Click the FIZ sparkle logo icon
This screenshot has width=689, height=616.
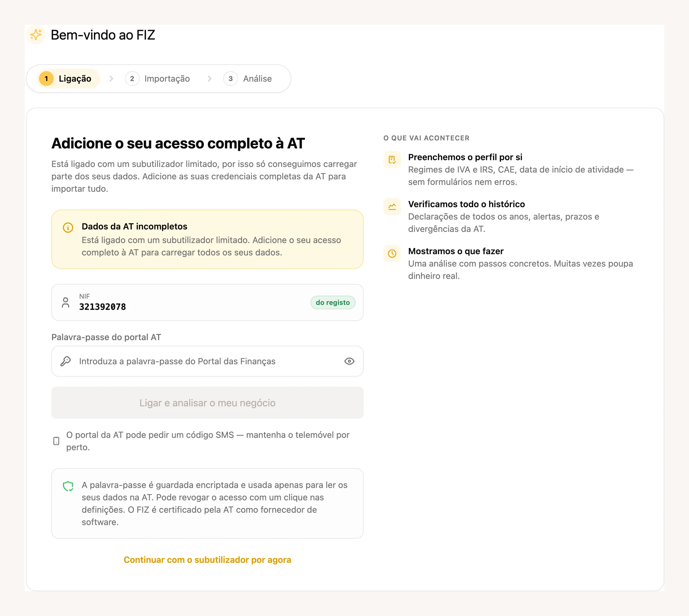[36, 35]
